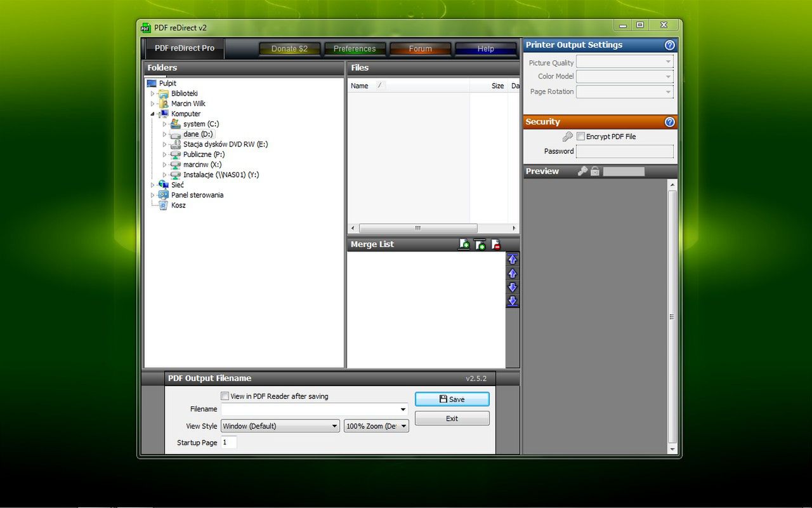Expand the Instalacje (\\NAS01) (Y:) node
The width and height of the screenshot is (812, 508).
[164, 175]
